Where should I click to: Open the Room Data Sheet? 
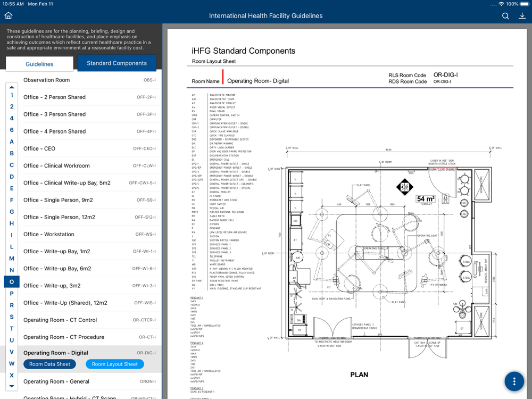[49, 364]
